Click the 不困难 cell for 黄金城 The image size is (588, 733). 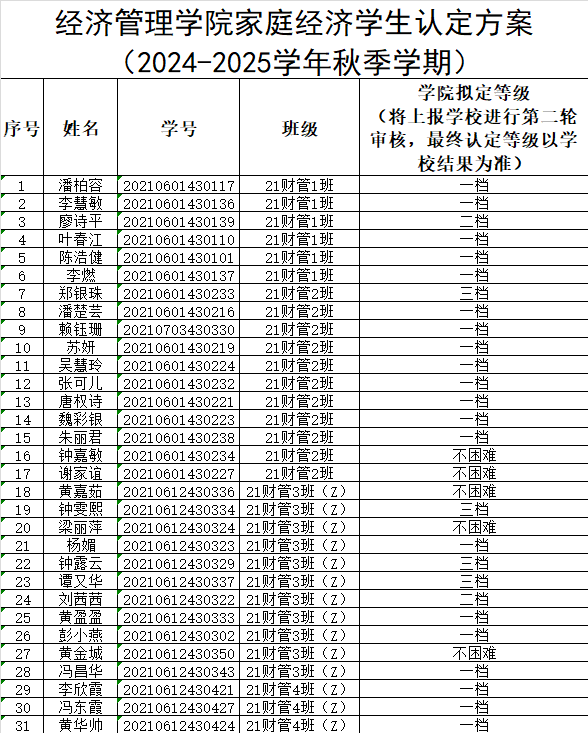(474, 654)
